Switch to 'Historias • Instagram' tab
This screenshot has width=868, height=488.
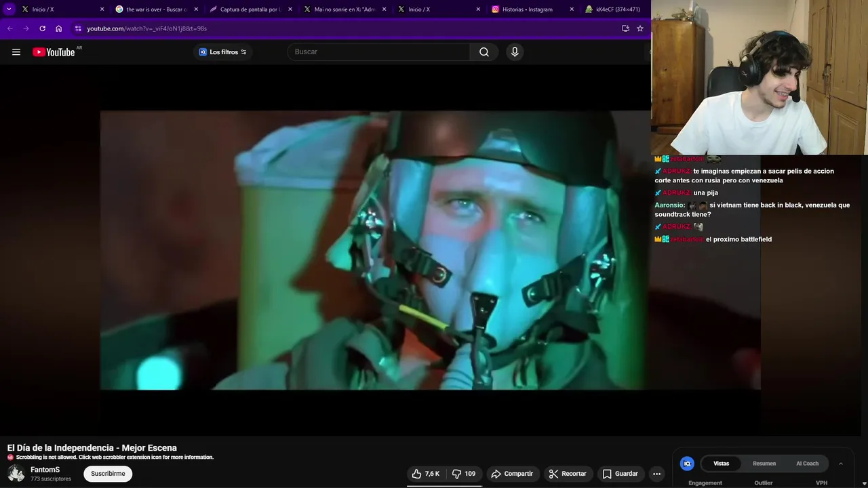(533, 9)
